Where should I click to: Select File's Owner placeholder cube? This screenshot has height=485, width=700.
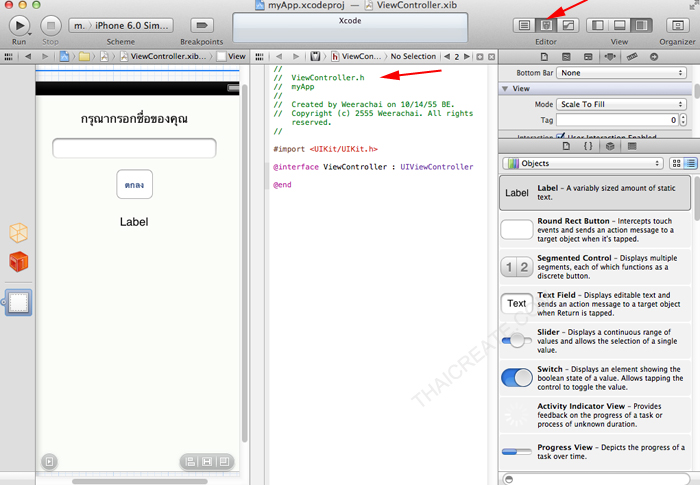(x=18, y=233)
